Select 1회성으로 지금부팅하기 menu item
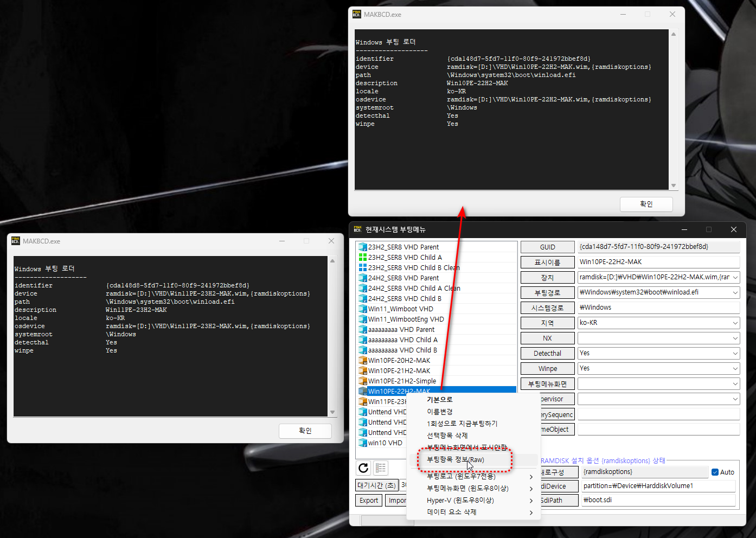This screenshot has width=756, height=538. [473, 424]
